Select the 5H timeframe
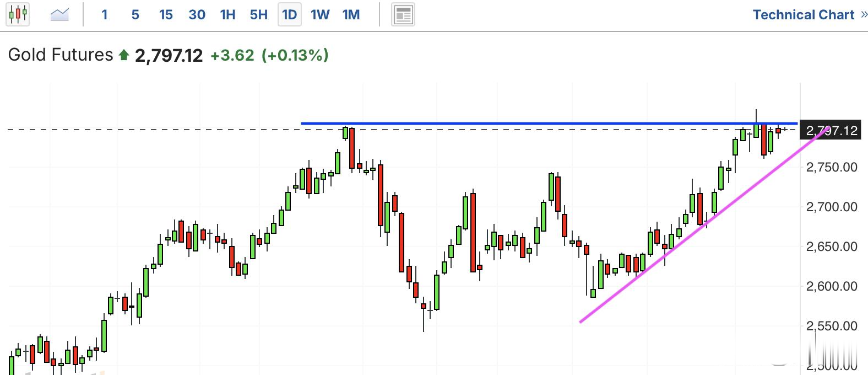This screenshot has width=868, height=375. pos(258,15)
